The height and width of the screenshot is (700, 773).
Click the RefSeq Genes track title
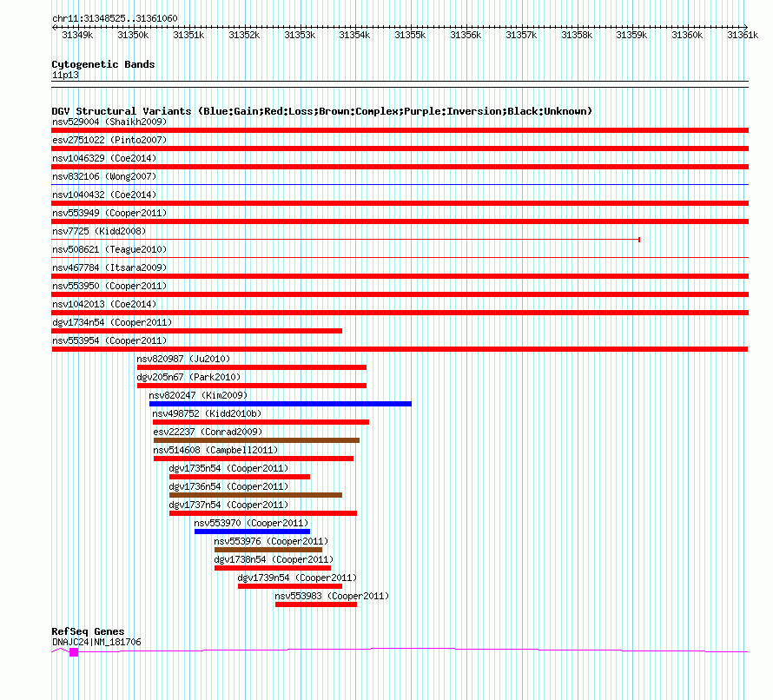[88, 631]
